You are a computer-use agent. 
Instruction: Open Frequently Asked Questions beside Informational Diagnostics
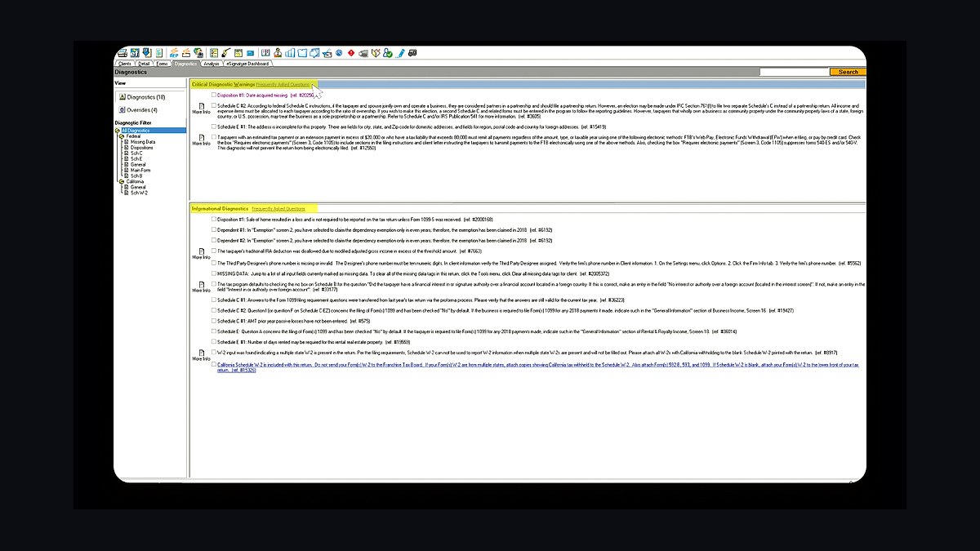coord(278,209)
